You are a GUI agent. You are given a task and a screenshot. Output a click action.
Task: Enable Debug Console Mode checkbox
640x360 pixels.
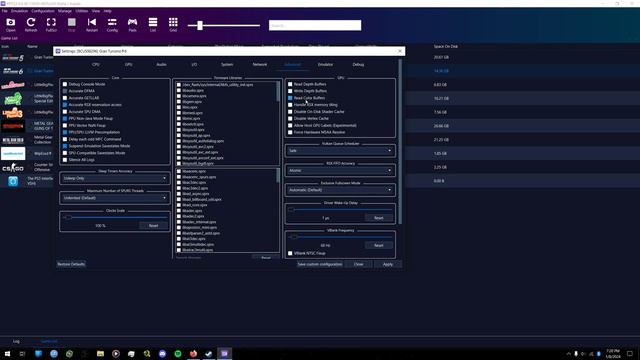coord(65,84)
